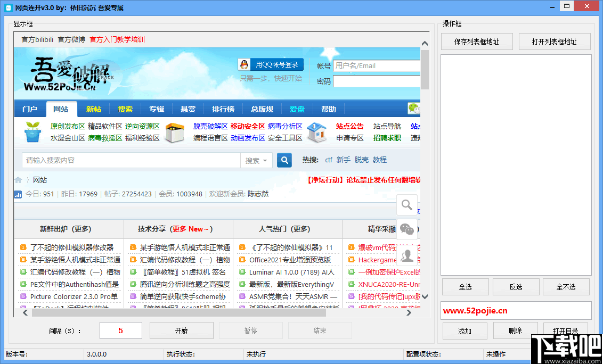Click the blue magnifier search icon
The image size is (603, 364).
pyautogui.click(x=284, y=160)
